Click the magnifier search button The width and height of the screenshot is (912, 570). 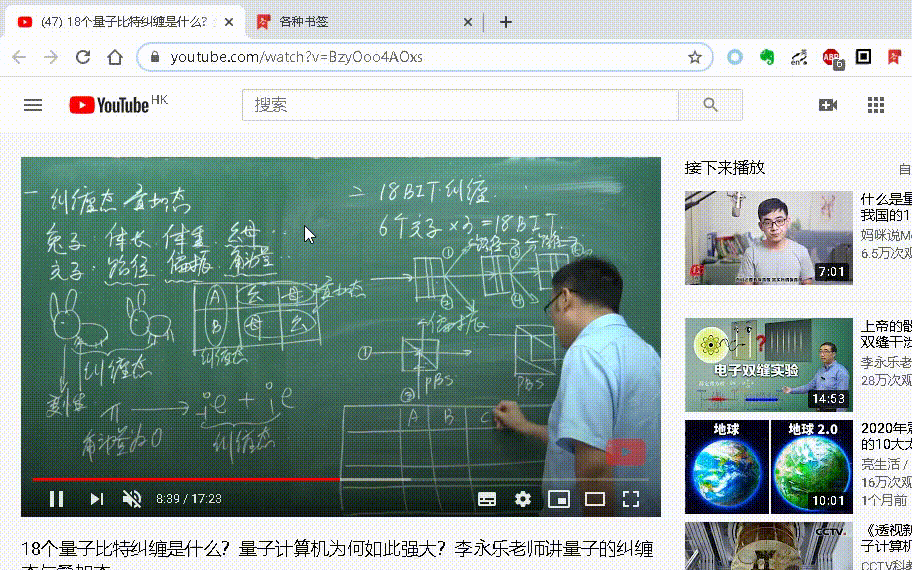tap(710, 105)
